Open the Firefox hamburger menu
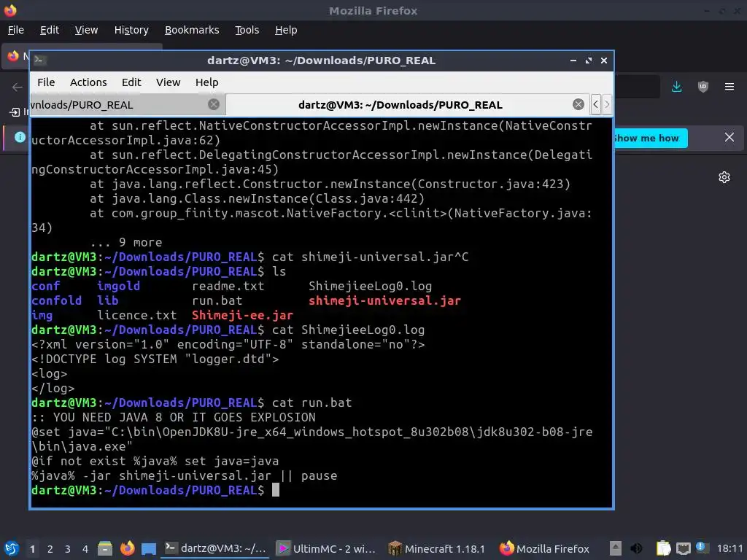 pos(729,87)
